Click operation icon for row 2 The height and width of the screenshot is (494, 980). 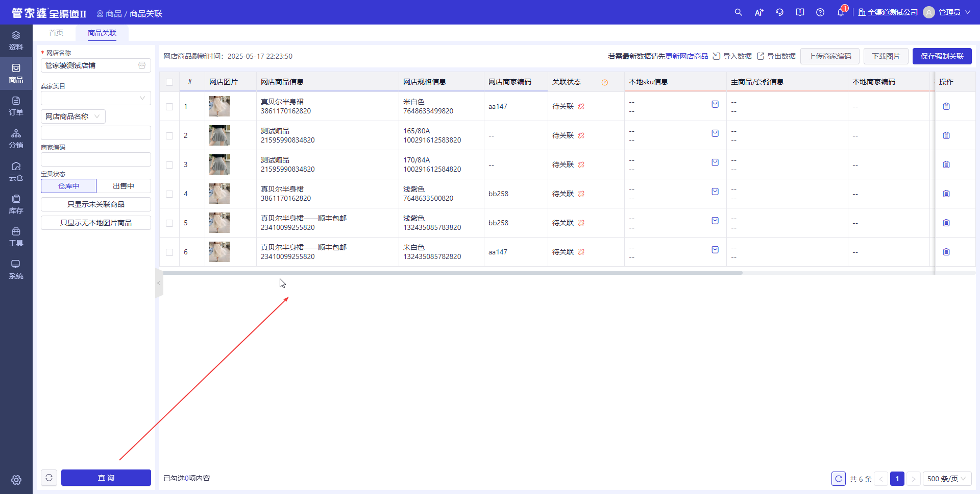coord(946,135)
